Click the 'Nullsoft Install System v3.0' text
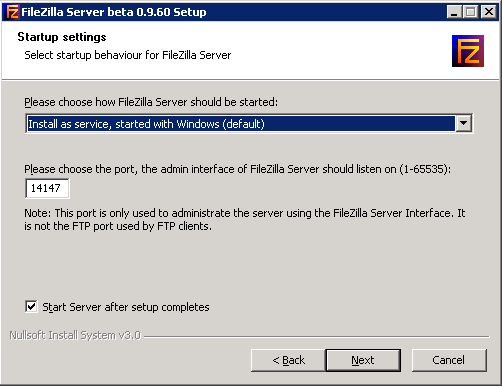Image resolution: width=502 pixels, height=386 pixels. tap(75, 335)
